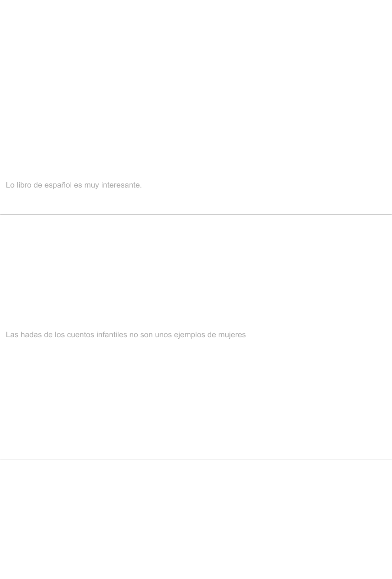
Task: Click the word 'no' before 'son'
Action: click(134, 335)
